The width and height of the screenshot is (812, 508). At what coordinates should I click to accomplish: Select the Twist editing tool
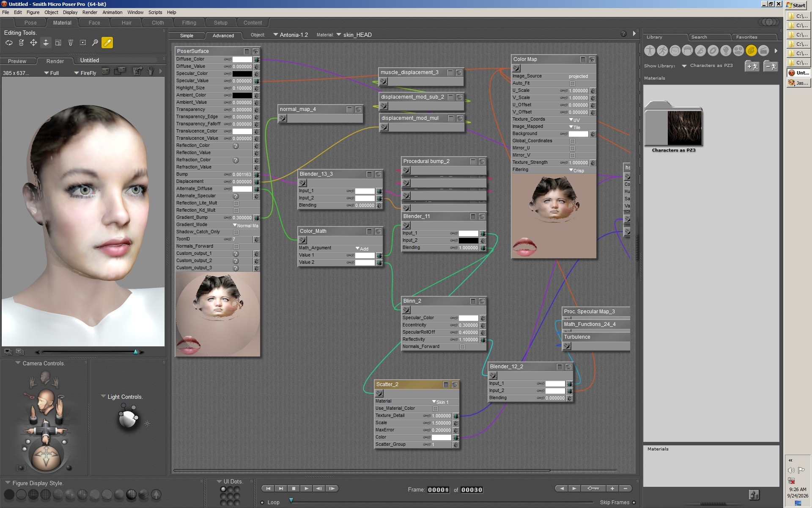click(21, 43)
